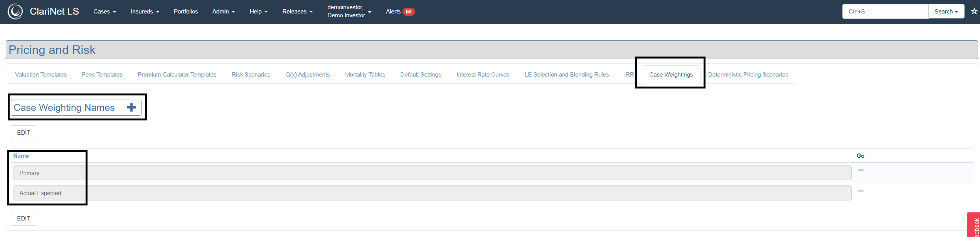Open the Default Settings tab

tap(421, 75)
